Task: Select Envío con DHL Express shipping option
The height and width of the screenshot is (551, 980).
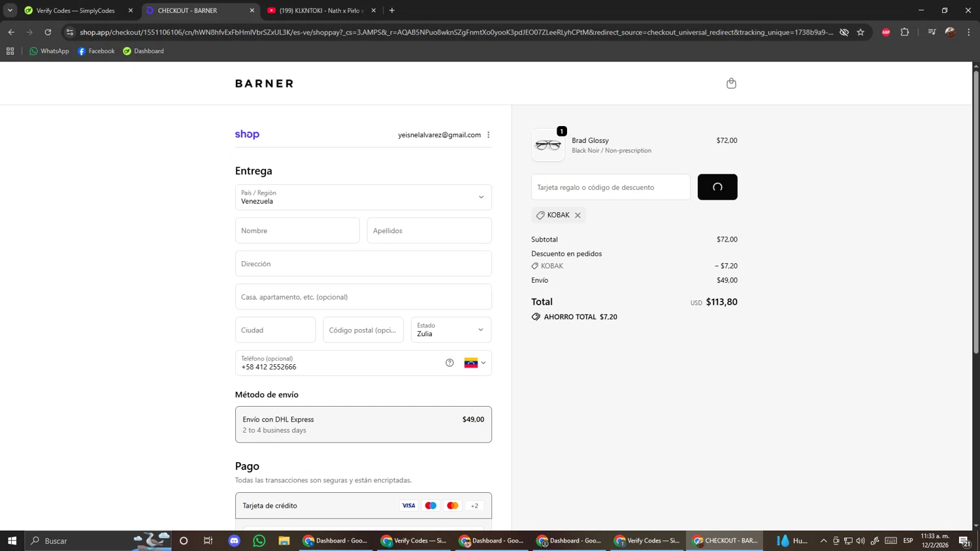Action: click(x=363, y=424)
